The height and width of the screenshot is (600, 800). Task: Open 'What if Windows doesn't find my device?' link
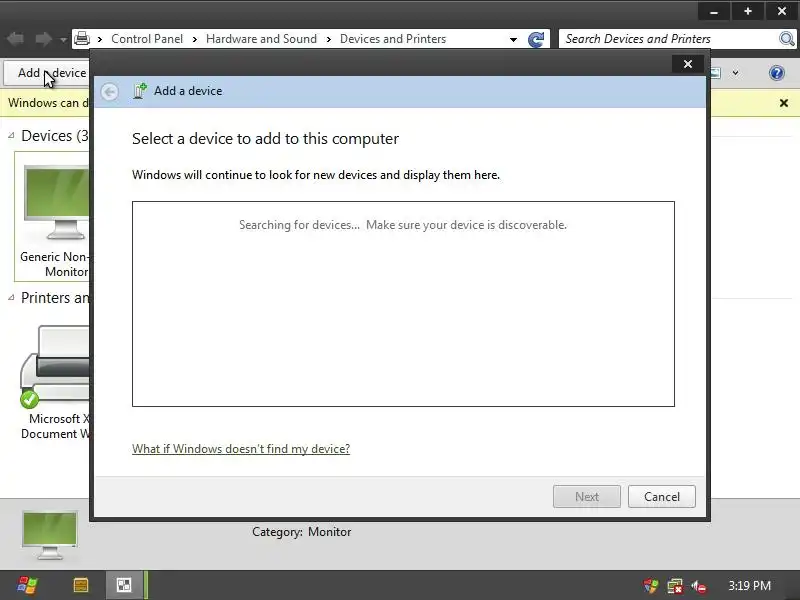pos(241,448)
